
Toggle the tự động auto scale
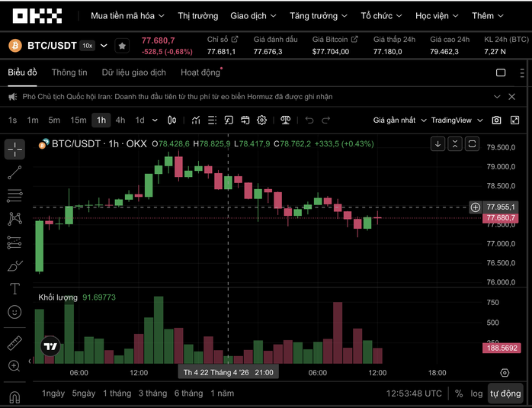tap(505, 394)
